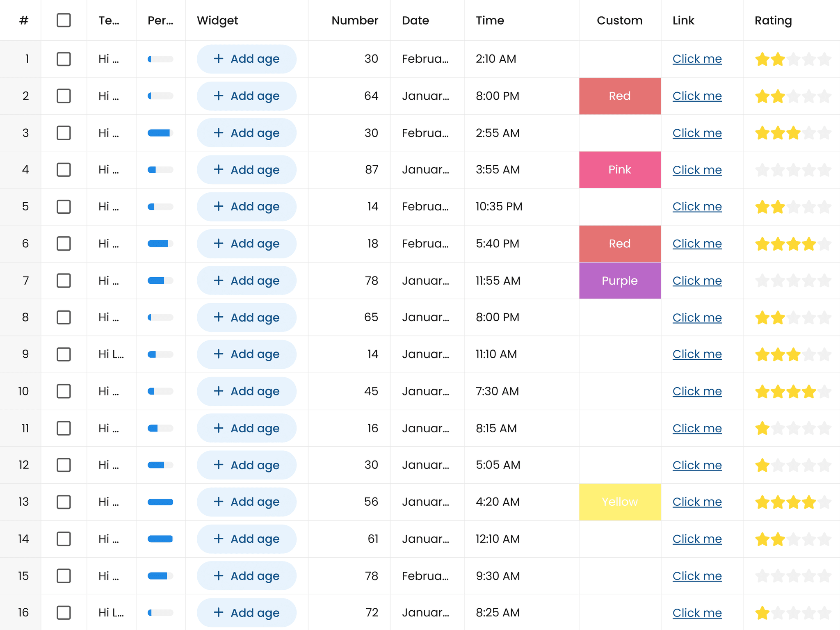840x630 pixels.
Task: Click the plus icon in row 1's Add age button
Action: coord(219,59)
